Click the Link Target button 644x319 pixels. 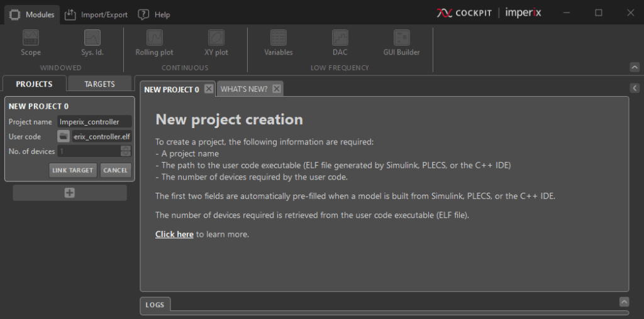pyautogui.click(x=73, y=170)
